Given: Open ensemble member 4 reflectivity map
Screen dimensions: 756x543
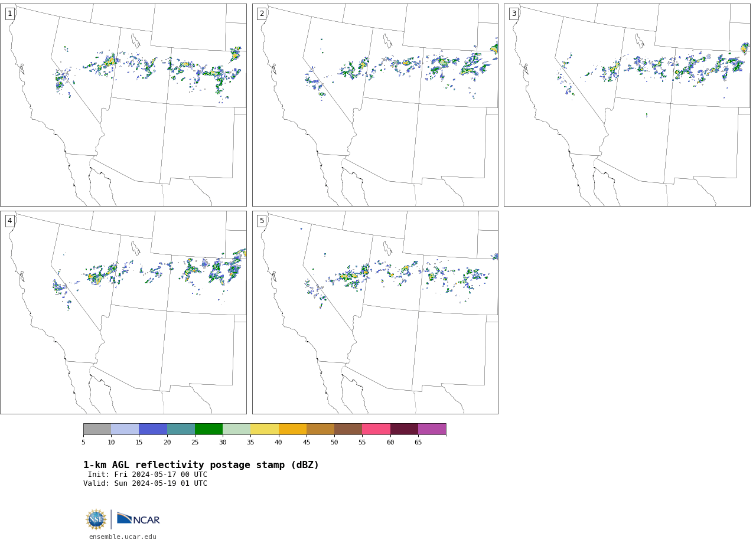Looking at the screenshot, I should (x=123, y=312).
